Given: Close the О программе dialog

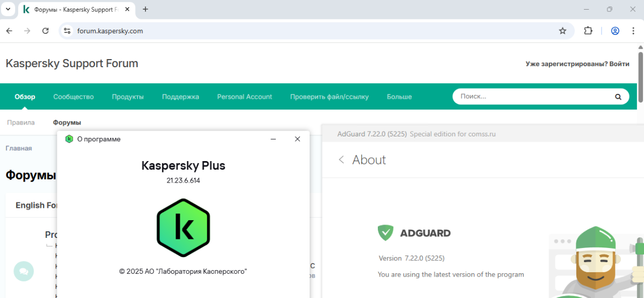Looking at the screenshot, I should [x=297, y=139].
